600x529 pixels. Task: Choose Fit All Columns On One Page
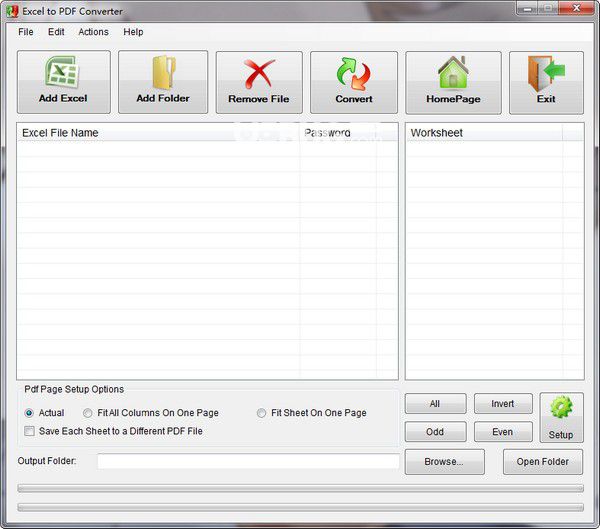point(88,413)
